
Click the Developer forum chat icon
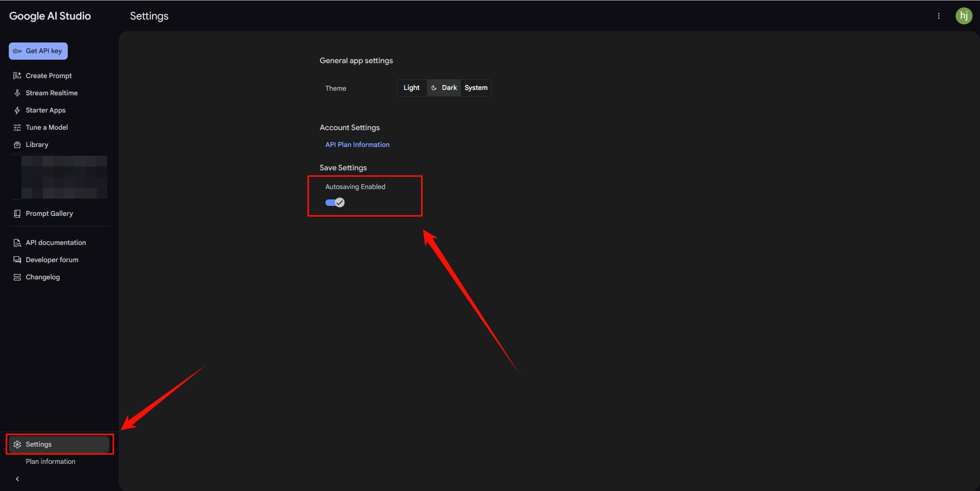(17, 260)
